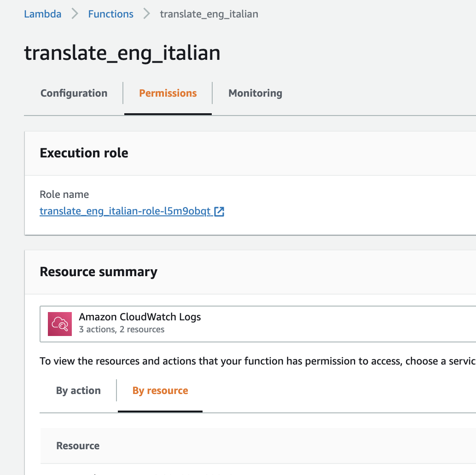Select the By resource tab
This screenshot has height=475, width=476.
coord(160,391)
